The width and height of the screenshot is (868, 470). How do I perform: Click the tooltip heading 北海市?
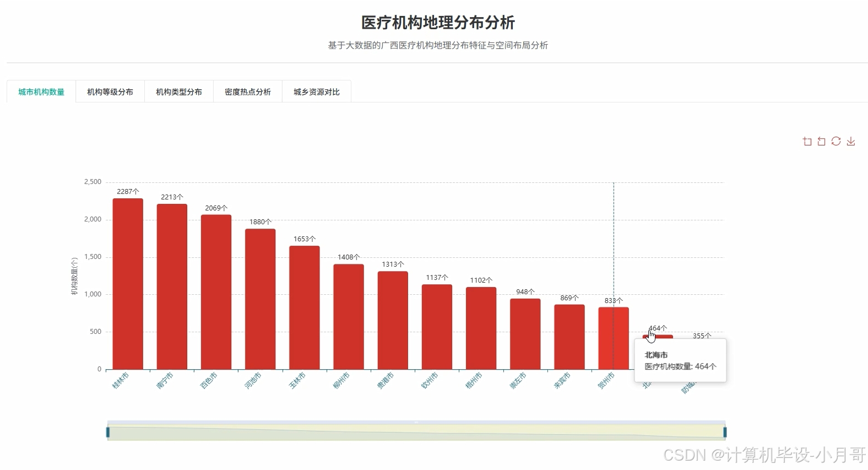coord(656,355)
